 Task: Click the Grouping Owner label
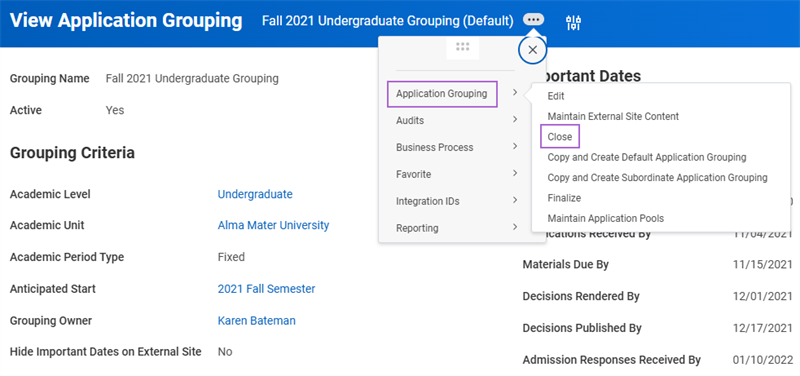coord(51,321)
